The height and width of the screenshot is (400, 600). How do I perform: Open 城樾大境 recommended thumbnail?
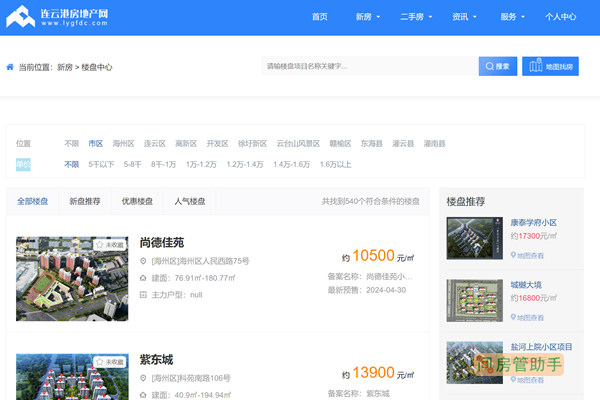[x=474, y=300]
